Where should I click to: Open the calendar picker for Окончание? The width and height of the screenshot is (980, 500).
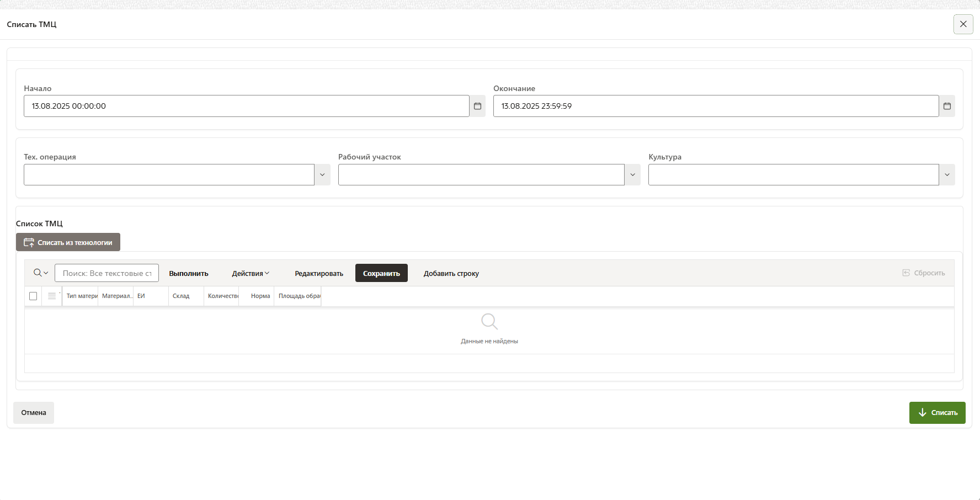click(x=947, y=106)
